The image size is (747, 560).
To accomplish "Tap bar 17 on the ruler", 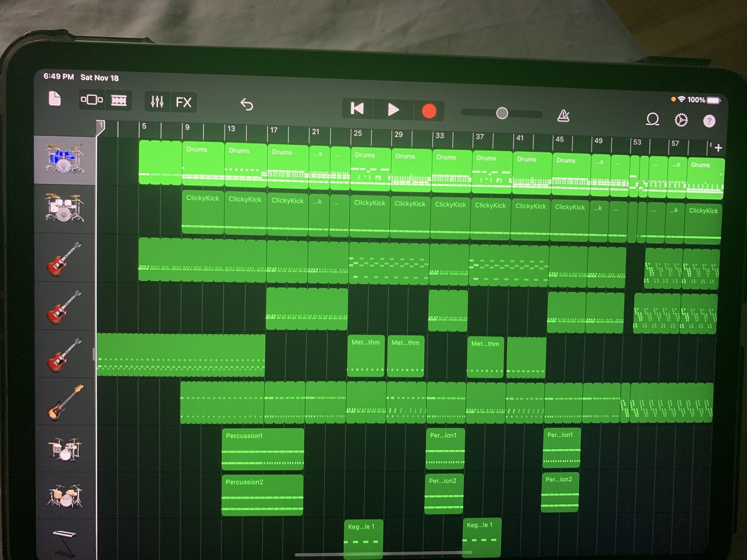I will (x=274, y=130).
